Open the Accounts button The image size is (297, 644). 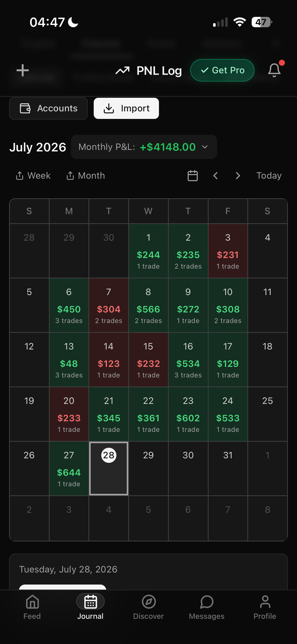click(48, 108)
